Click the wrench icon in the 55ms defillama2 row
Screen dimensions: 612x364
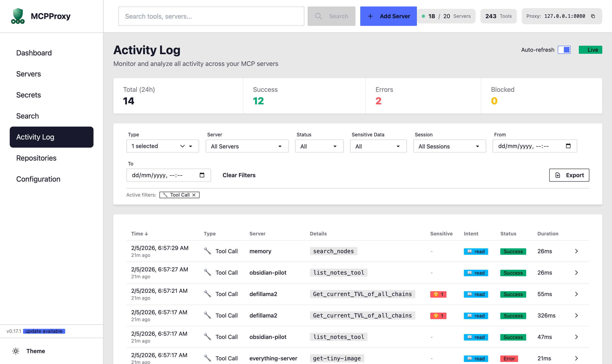pyautogui.click(x=207, y=294)
